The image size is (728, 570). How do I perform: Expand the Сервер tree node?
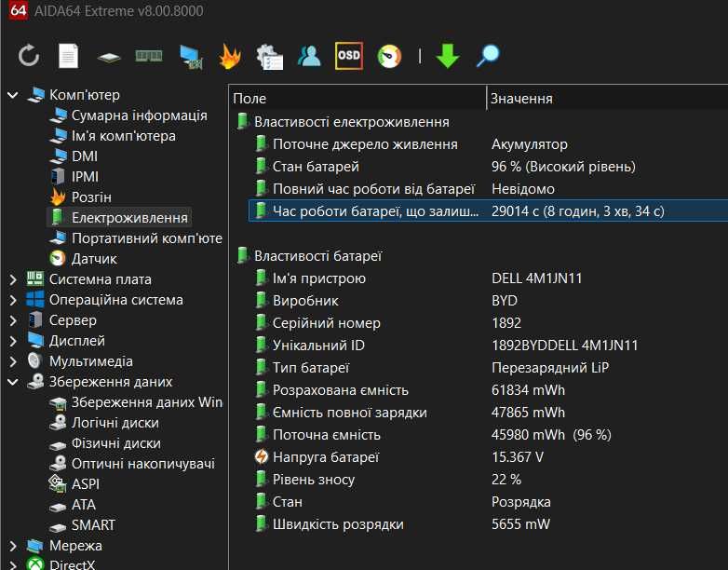[x=13, y=320]
